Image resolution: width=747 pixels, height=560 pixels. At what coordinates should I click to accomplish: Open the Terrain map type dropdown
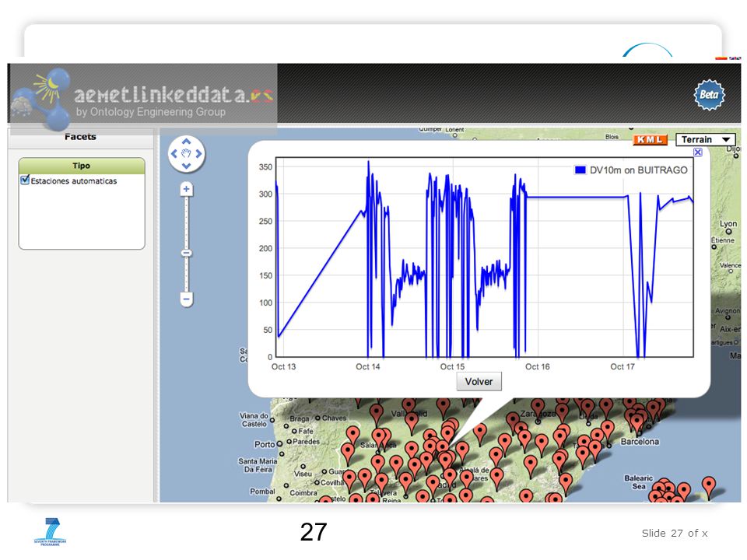coord(706,139)
